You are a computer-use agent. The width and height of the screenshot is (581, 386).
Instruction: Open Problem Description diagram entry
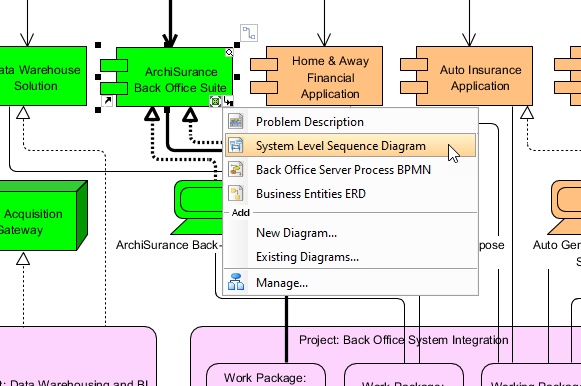click(x=350, y=122)
